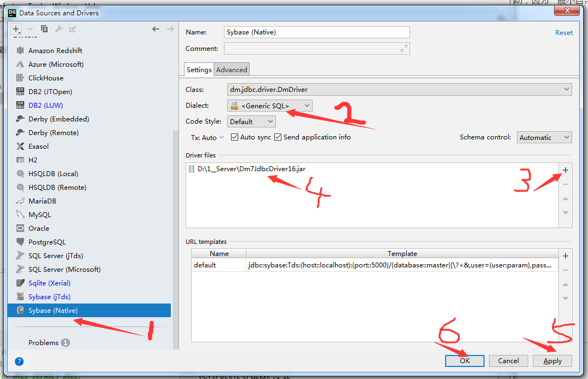
Task: Select the ClickHouse driver
Action: pos(89,78)
